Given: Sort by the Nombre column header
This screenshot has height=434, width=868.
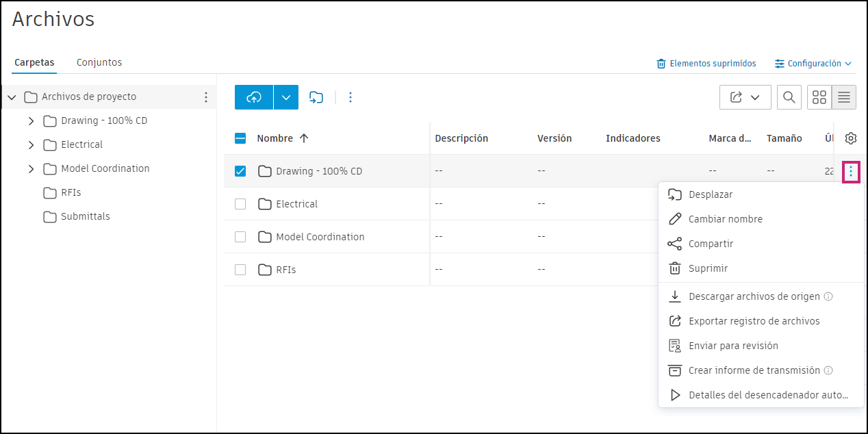Looking at the screenshot, I should (275, 138).
